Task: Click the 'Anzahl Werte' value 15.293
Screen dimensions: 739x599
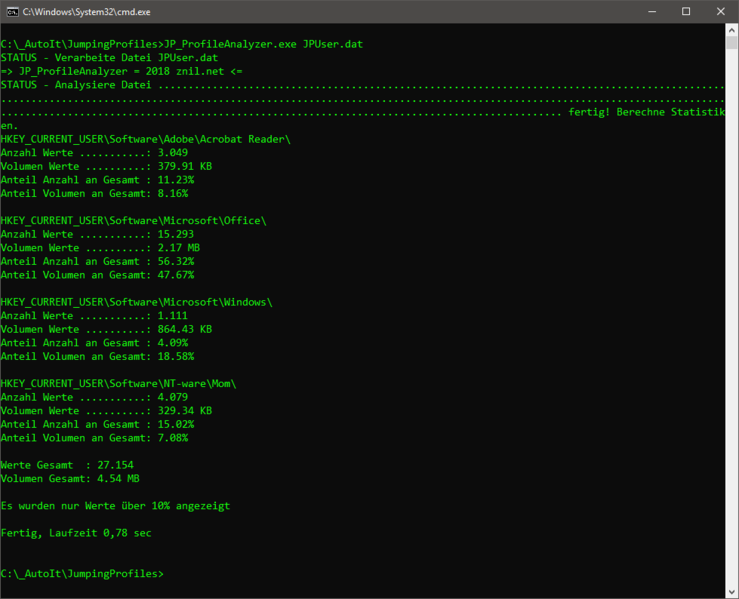Action: click(x=175, y=234)
